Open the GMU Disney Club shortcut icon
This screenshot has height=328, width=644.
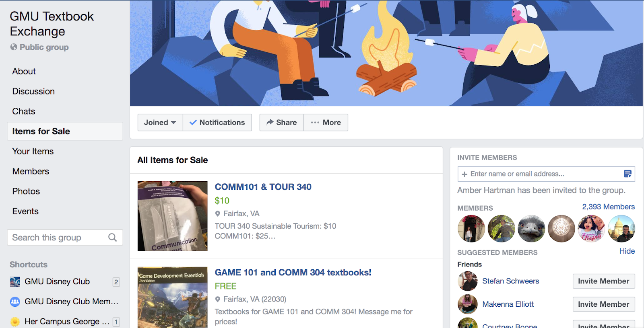15,282
